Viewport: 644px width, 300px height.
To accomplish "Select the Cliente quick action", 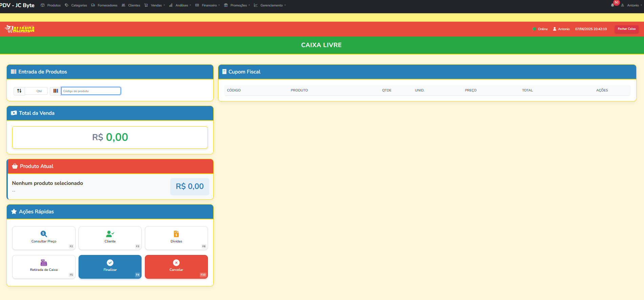I will coord(110,238).
